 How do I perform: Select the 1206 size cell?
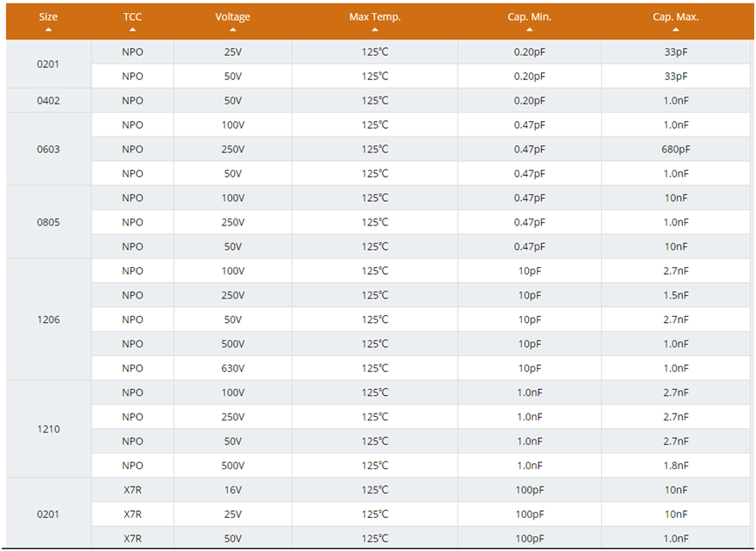coord(48,319)
